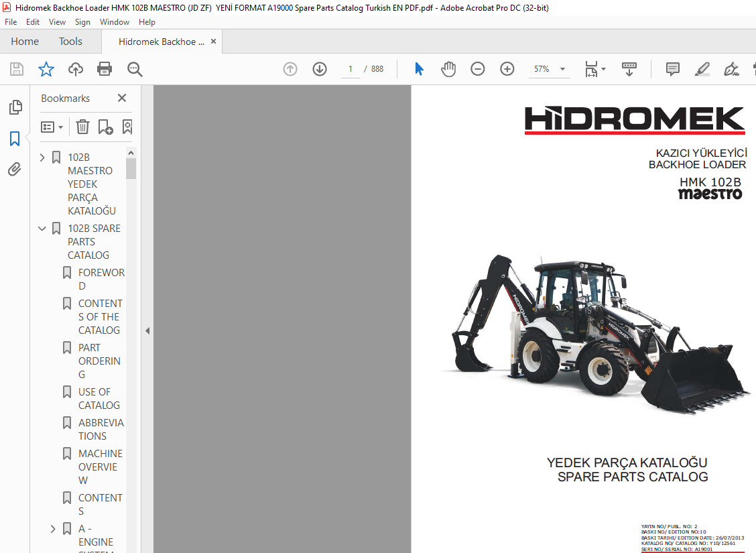Click the 888 total pages text
Image resolution: width=756 pixels, height=553 pixels.
point(377,69)
